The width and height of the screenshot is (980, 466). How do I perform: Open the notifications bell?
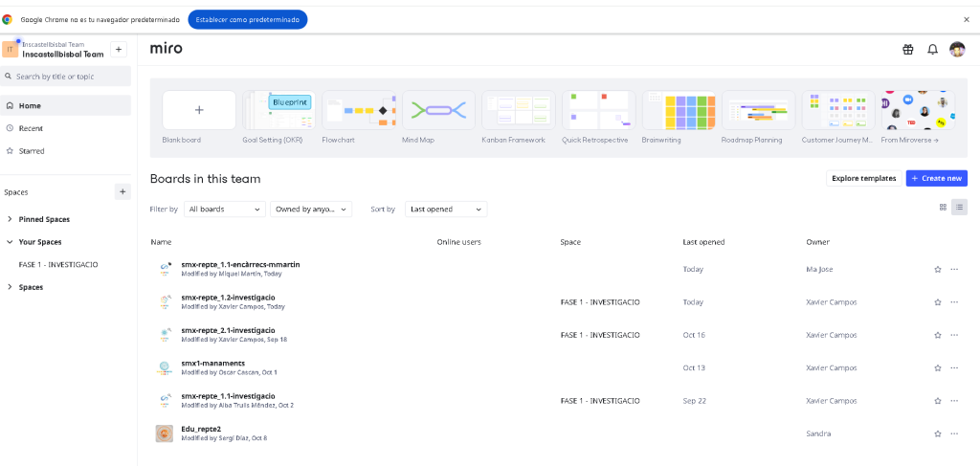click(932, 50)
